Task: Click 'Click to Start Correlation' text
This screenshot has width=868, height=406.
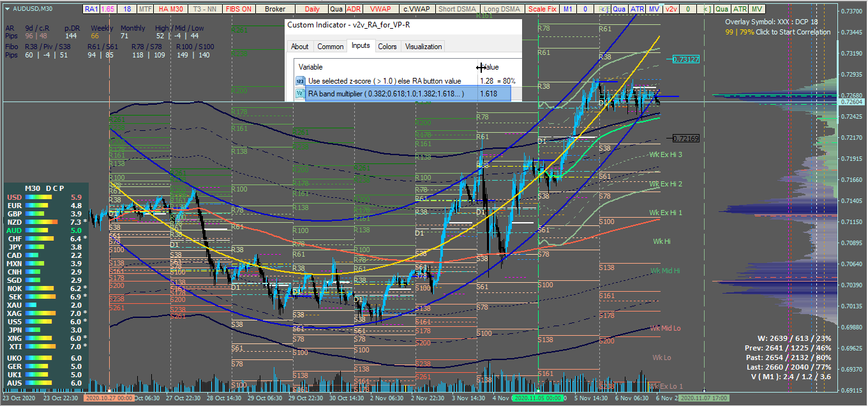Action: [x=795, y=32]
